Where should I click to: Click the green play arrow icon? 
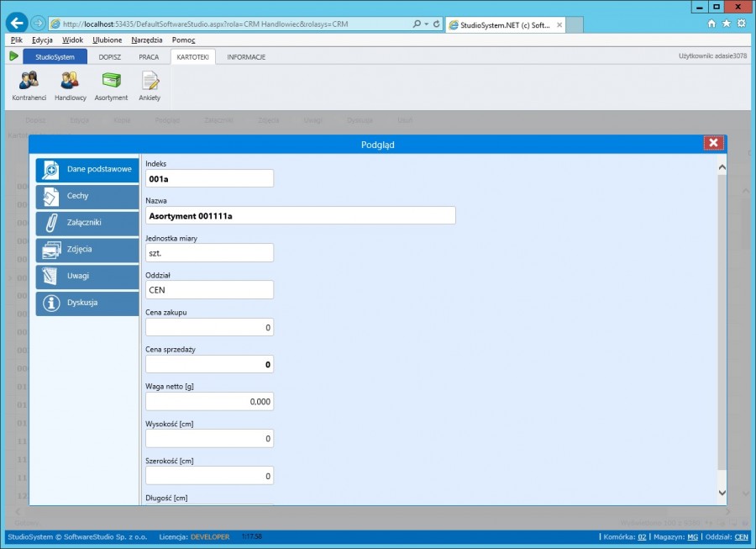click(13, 56)
